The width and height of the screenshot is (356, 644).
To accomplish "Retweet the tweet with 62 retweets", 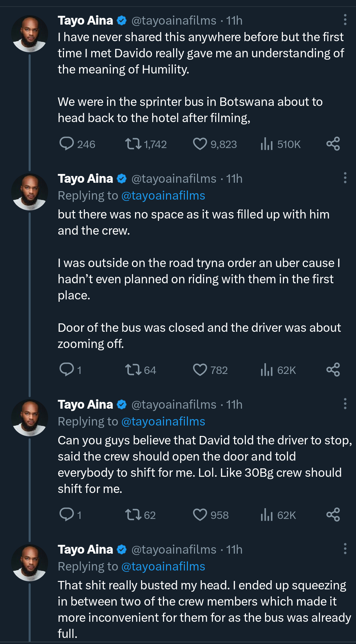I will 133,515.
